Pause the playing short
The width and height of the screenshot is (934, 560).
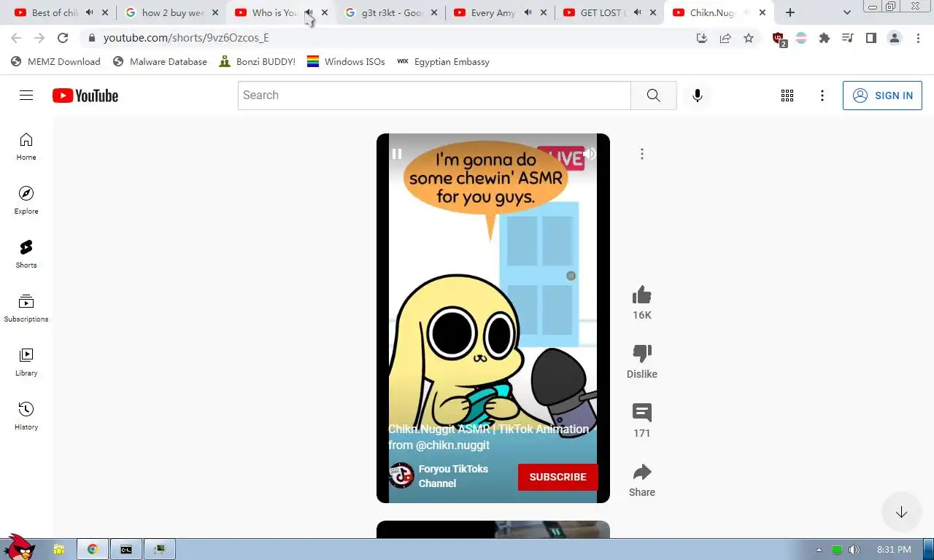397,154
